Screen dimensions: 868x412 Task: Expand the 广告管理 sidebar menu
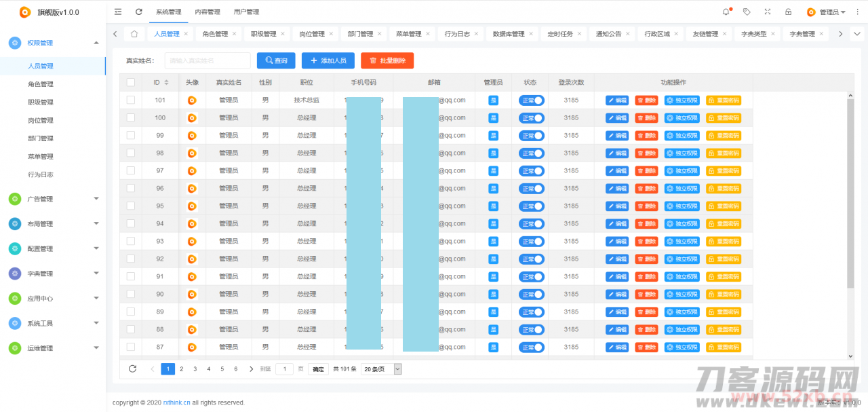point(54,199)
